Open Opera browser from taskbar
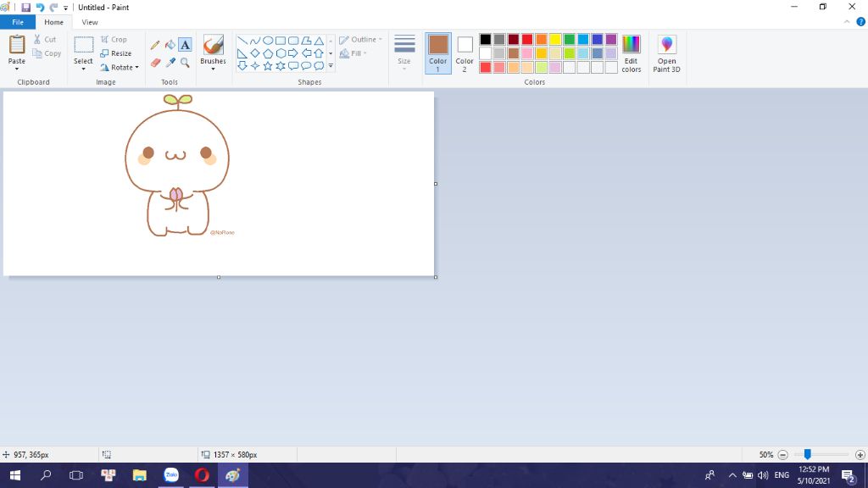Screen dimensions: 868x488 202,475
